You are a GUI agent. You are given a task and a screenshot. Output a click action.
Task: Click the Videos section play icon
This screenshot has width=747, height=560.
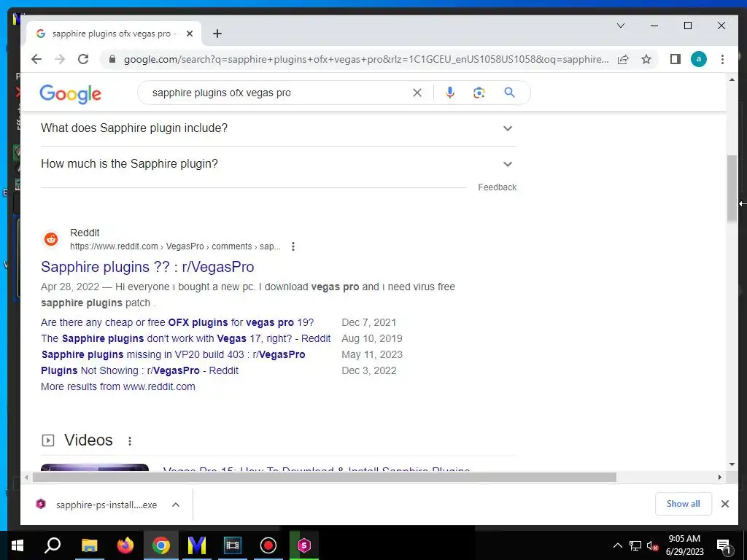pyautogui.click(x=48, y=440)
